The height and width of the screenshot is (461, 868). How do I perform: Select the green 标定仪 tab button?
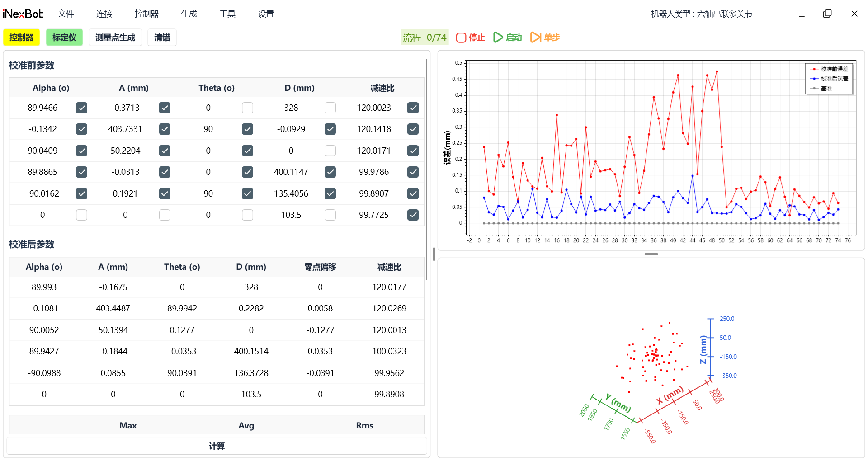(64, 38)
